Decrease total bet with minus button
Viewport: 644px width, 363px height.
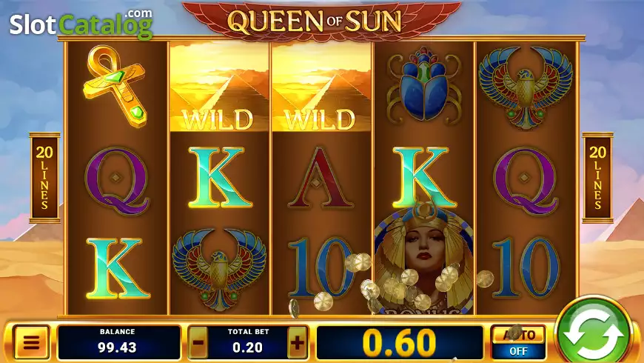(x=198, y=342)
